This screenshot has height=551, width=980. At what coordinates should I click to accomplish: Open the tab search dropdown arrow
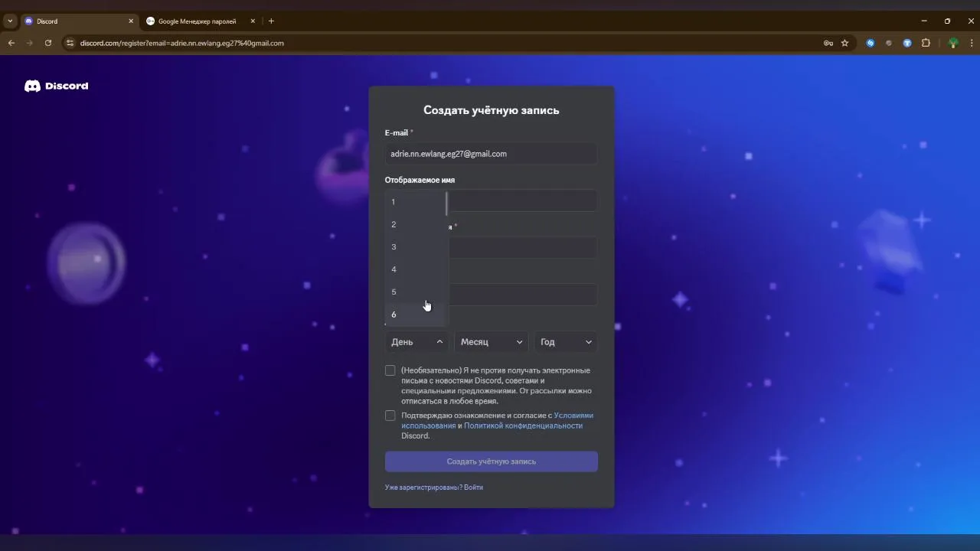click(10, 21)
